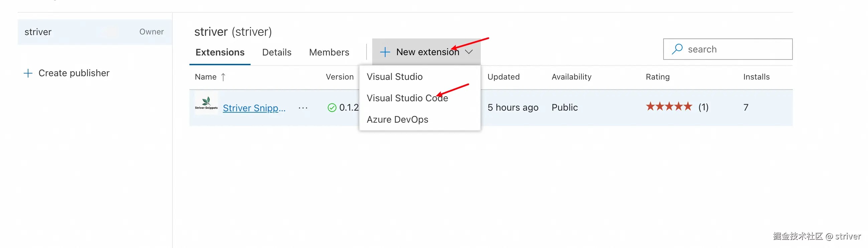Click the plus icon beside New extension
This screenshot has height=248, width=868.
coord(385,52)
